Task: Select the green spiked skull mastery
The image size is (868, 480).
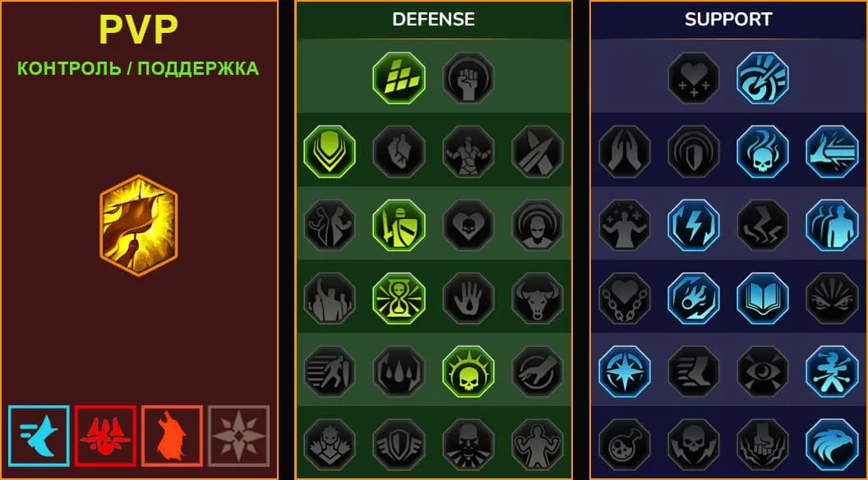Action: click(x=469, y=371)
